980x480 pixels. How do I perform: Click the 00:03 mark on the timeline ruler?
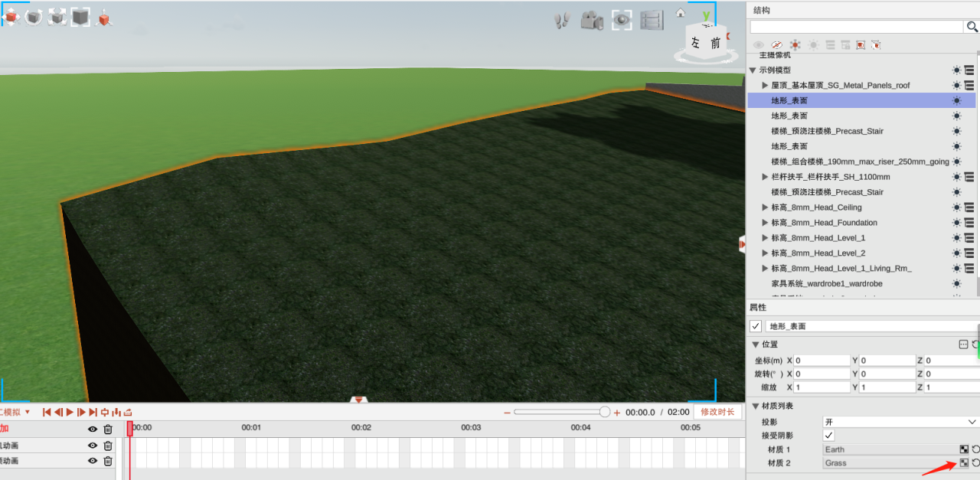pyautogui.click(x=471, y=427)
